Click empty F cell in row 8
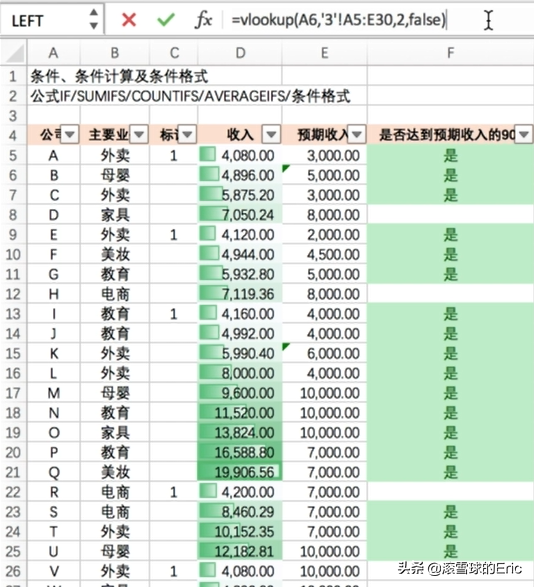Image resolution: width=534 pixels, height=587 pixels. pyautogui.click(x=451, y=215)
